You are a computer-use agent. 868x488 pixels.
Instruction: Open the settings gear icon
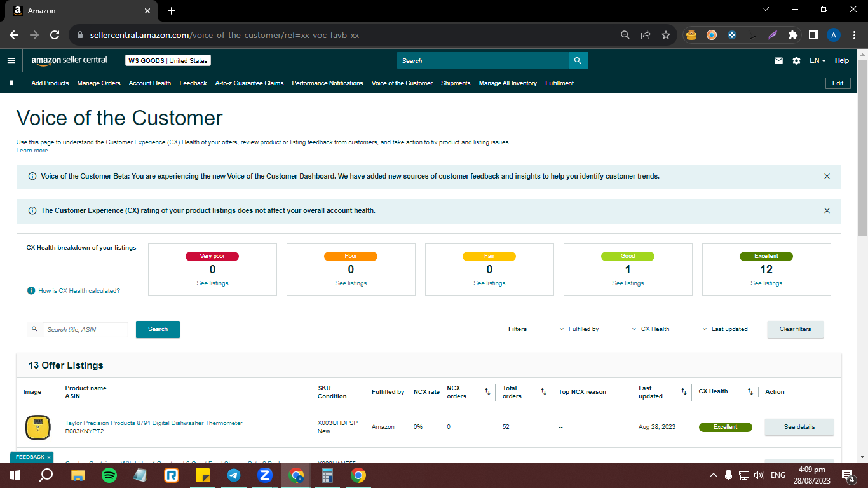(796, 60)
